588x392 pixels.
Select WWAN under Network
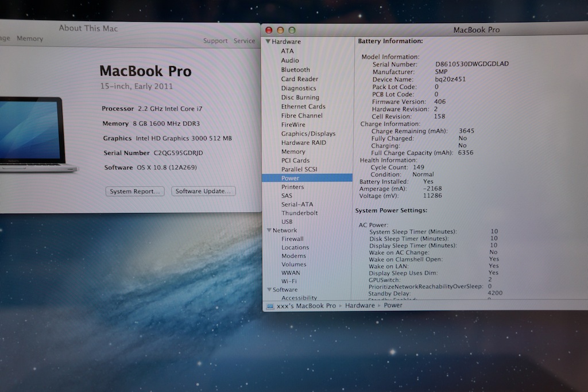pyautogui.click(x=291, y=273)
